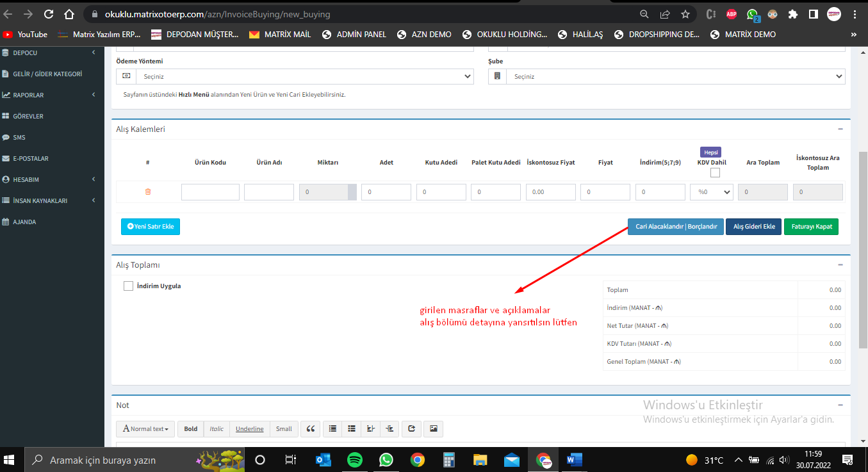Click the insert link icon in Not toolbar

411,429
